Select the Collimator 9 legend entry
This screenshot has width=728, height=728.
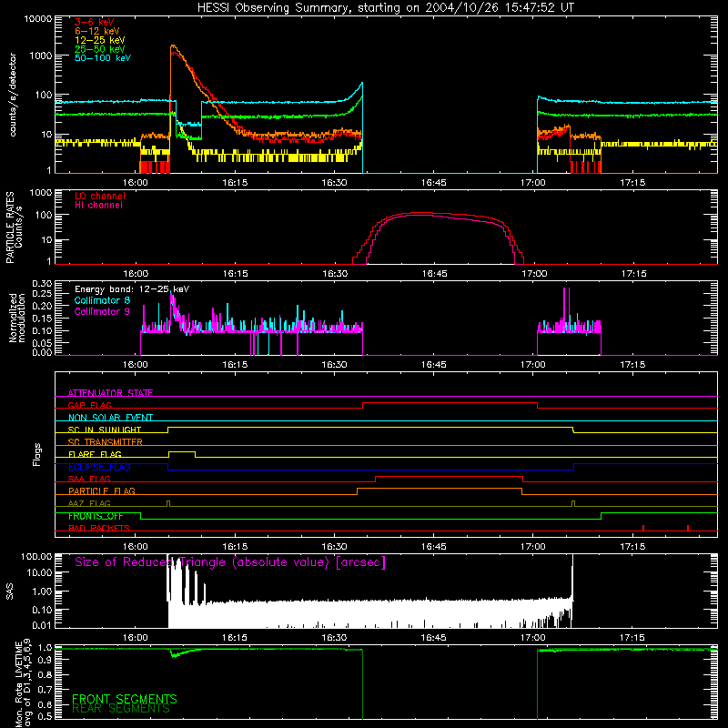(102, 311)
